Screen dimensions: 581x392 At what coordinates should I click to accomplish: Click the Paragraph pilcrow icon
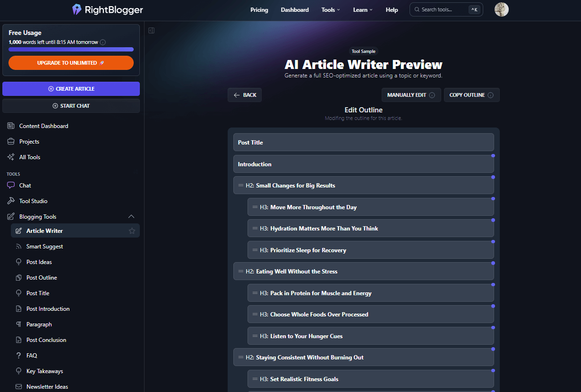click(x=19, y=324)
